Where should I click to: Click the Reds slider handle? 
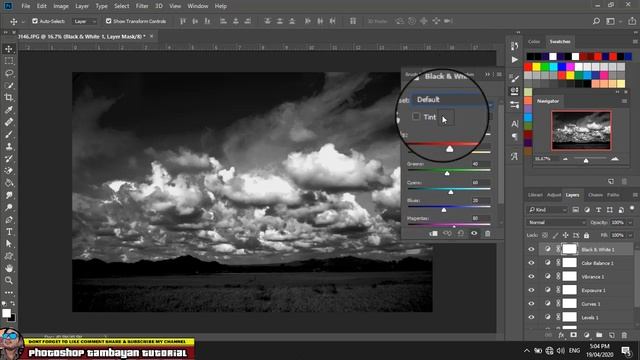pos(449,149)
